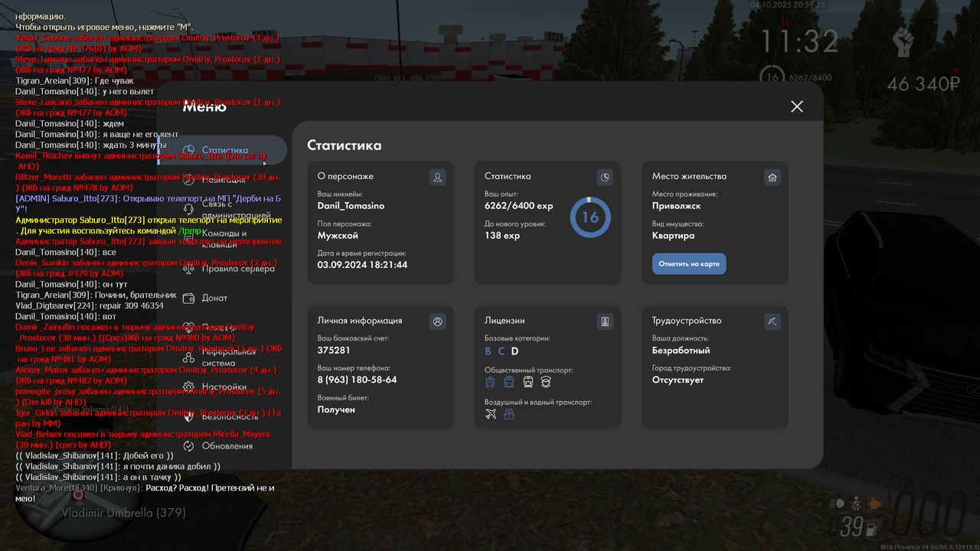Click the taxi driver license icon
Screen dimensions: 980x551
click(x=547, y=382)
